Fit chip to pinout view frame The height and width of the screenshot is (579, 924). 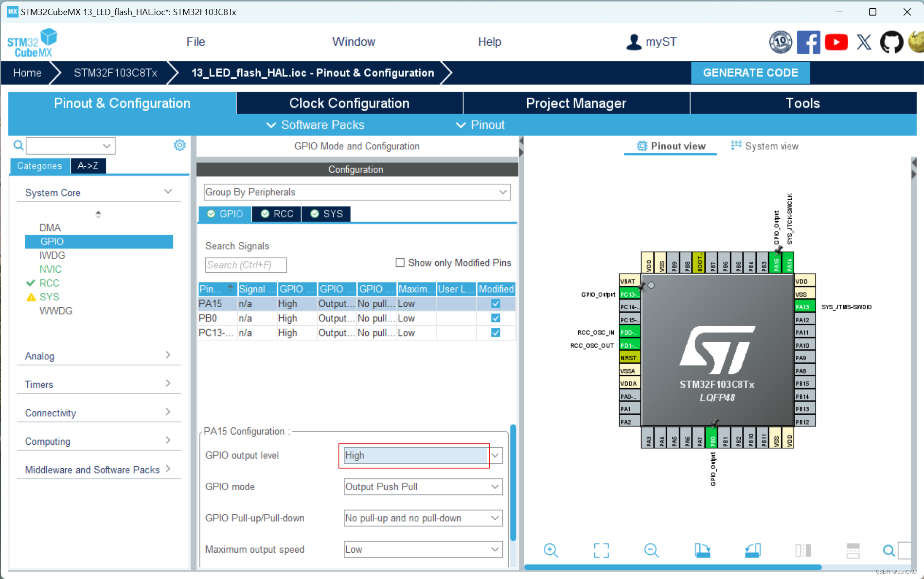pyautogui.click(x=601, y=550)
